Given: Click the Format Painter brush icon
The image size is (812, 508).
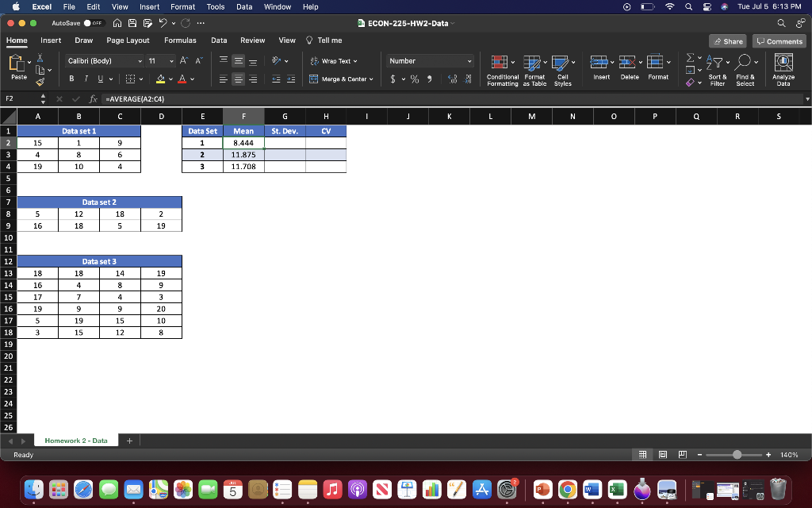Looking at the screenshot, I should click(x=40, y=82).
